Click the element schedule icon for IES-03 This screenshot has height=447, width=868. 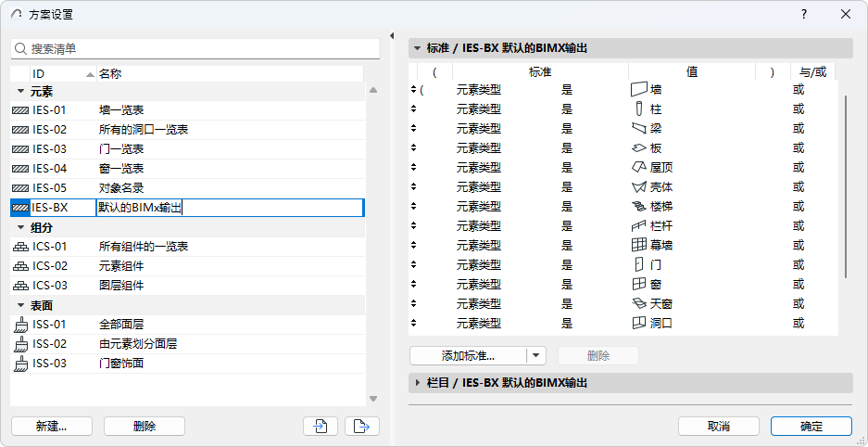pyautogui.click(x=20, y=149)
